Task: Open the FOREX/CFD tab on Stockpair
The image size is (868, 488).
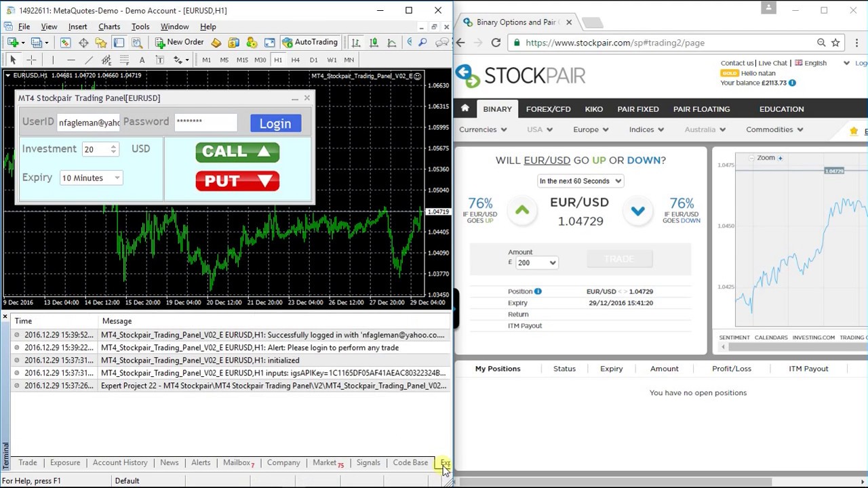Action: click(x=548, y=109)
